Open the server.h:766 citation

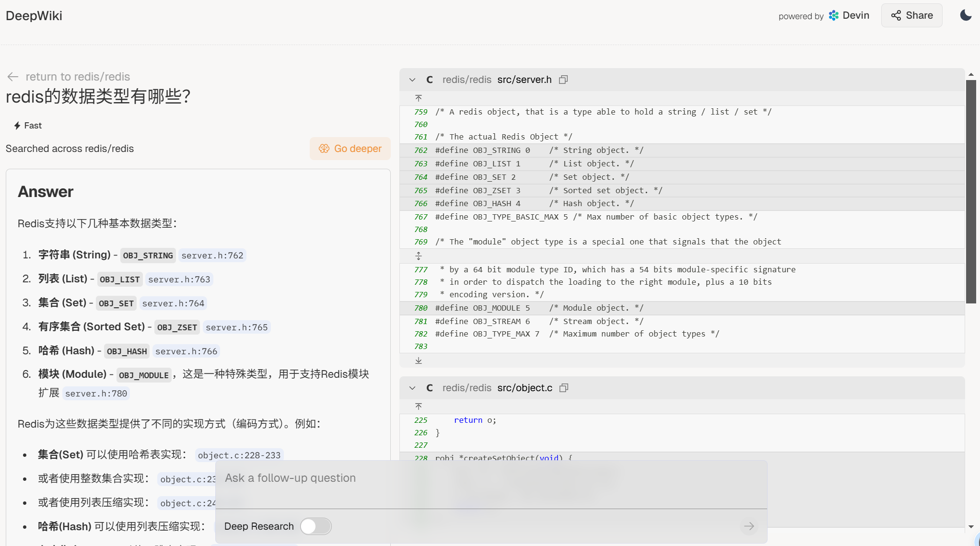point(187,351)
